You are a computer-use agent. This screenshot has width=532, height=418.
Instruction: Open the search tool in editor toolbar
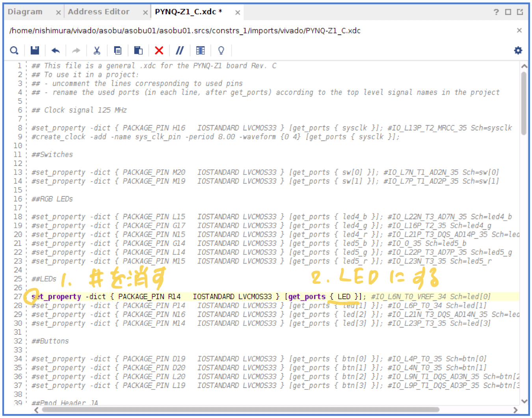click(x=14, y=50)
